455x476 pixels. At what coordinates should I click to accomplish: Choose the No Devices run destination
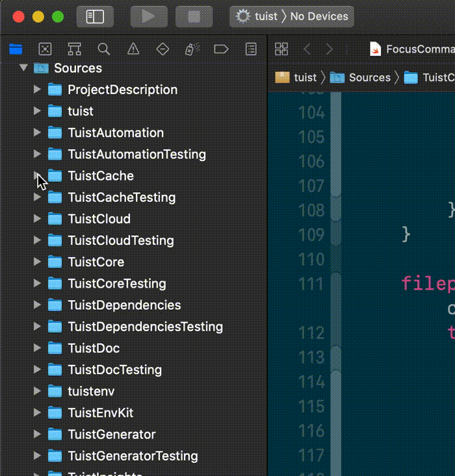click(319, 16)
